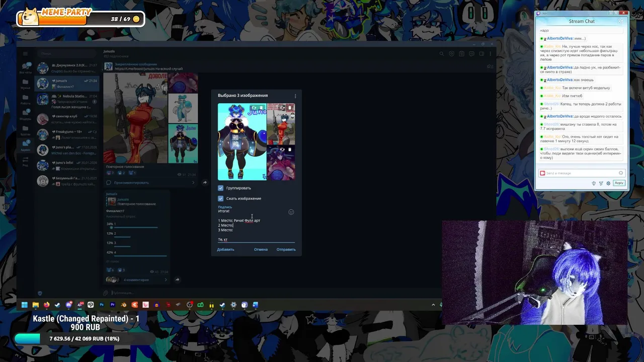Open the Джунуэянск 2.0 chat
This screenshot has width=644, height=362.
click(x=67, y=68)
